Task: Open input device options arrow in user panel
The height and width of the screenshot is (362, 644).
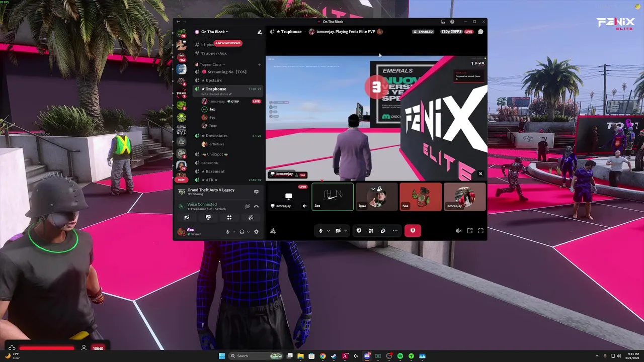Action: [233, 232]
